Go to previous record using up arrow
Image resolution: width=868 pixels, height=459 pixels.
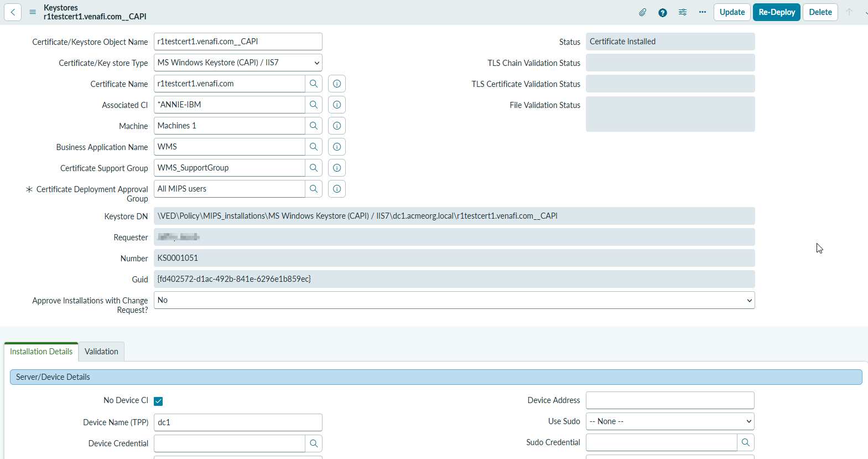coord(849,12)
